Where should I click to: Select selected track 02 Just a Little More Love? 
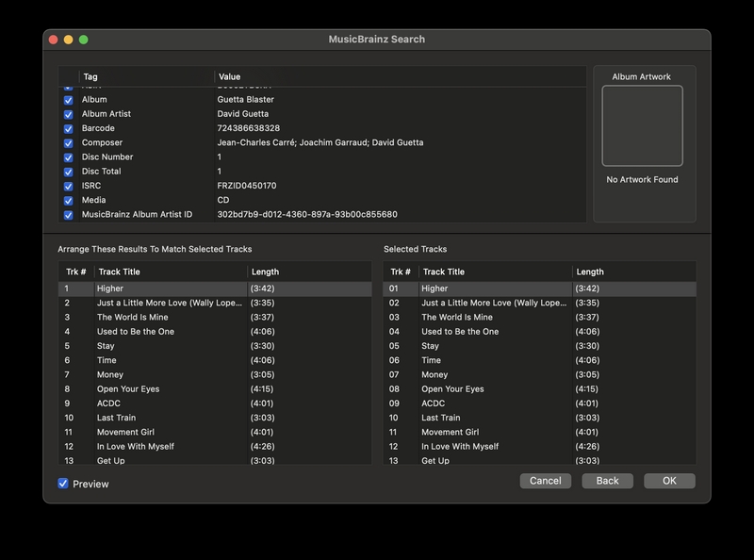click(539, 303)
